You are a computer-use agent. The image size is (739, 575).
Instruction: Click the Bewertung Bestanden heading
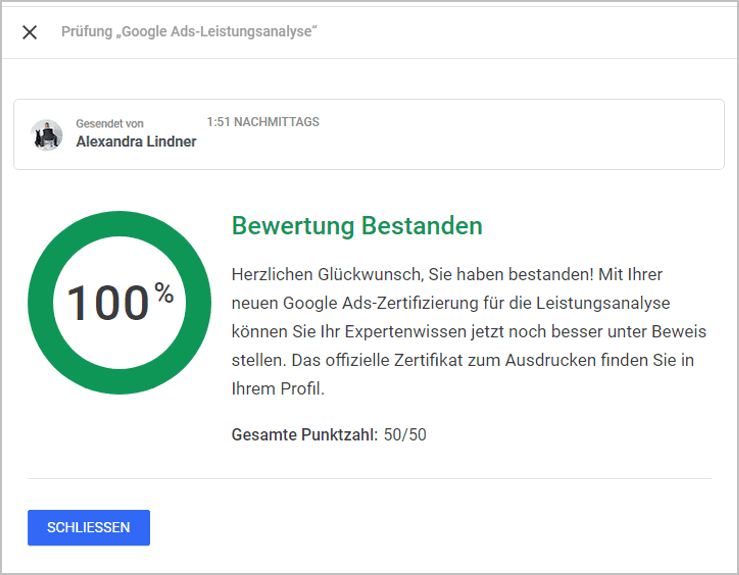(x=357, y=225)
